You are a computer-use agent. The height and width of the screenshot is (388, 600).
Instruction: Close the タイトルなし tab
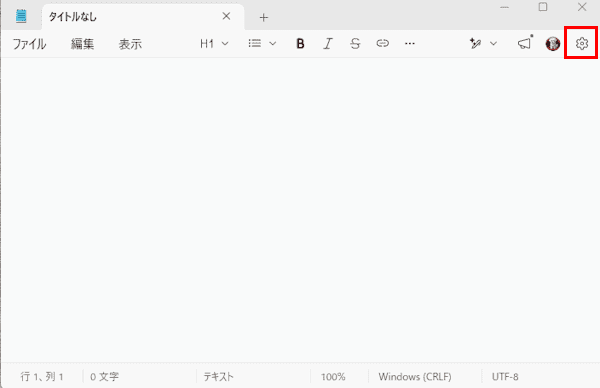pos(226,16)
